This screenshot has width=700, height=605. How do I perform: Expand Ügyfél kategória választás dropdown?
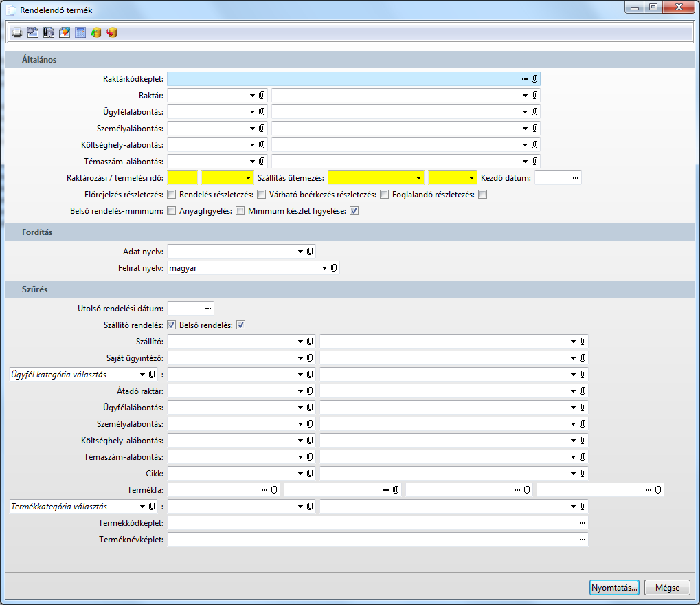[142, 375]
